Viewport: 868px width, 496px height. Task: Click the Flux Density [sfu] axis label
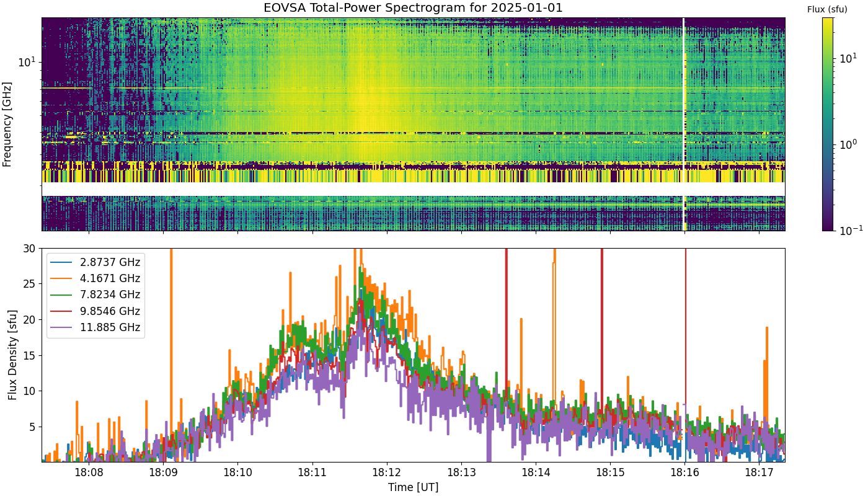pos(12,355)
